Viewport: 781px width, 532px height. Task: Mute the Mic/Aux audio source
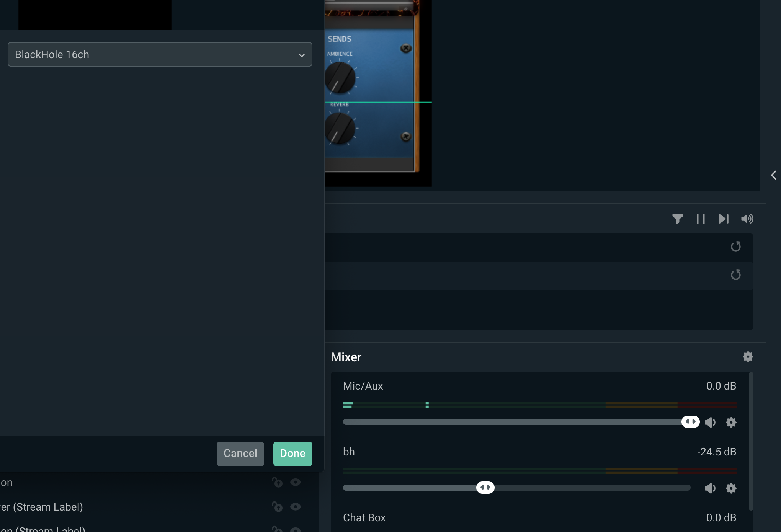pos(710,422)
